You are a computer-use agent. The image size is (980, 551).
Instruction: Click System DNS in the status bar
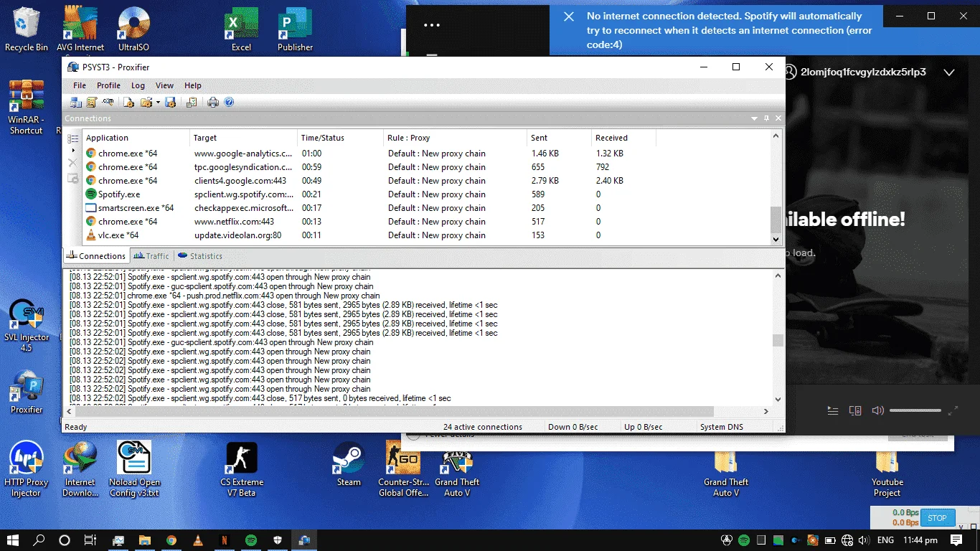point(721,427)
